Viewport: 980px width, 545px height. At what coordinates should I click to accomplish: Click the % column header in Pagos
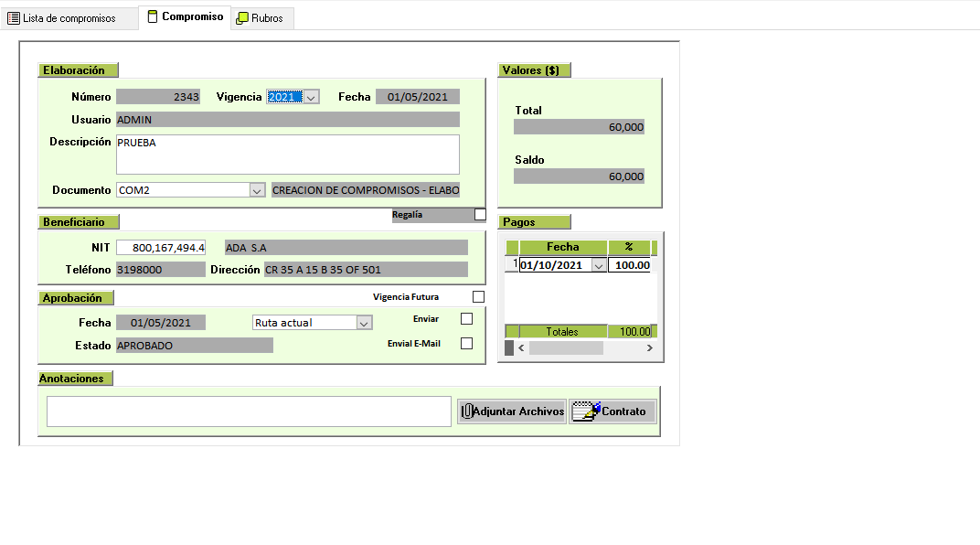[629, 247]
